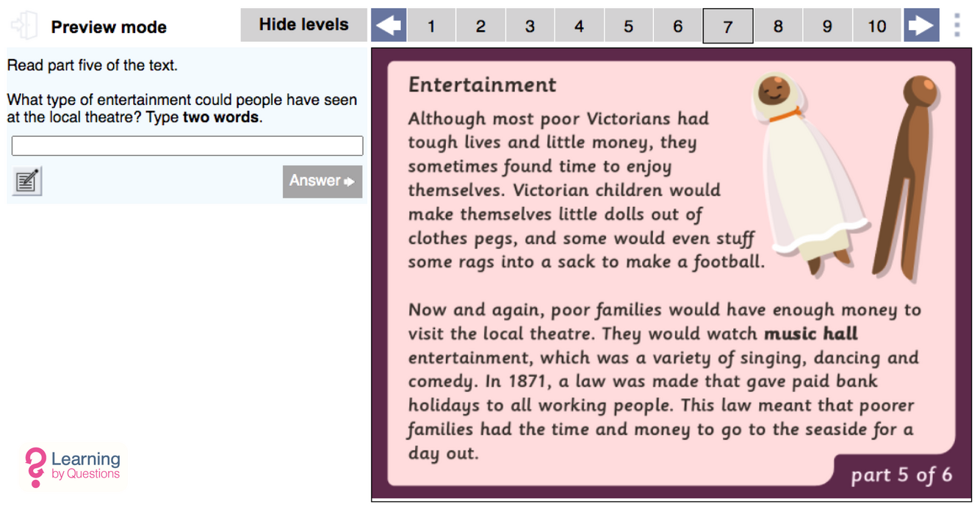The height and width of the screenshot is (507, 980).
Task: Click in the two-word answer text field
Action: pos(187,145)
